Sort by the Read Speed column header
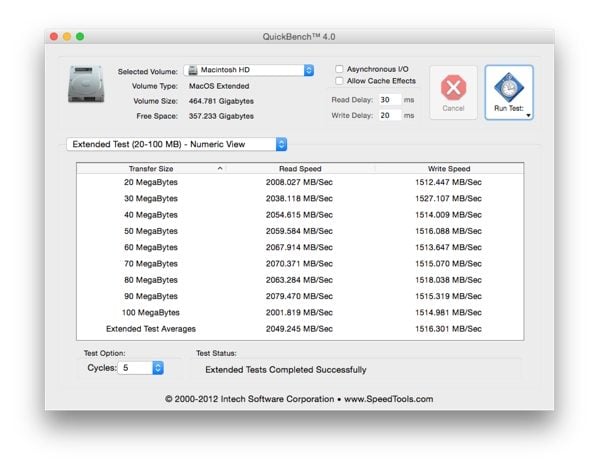 [300, 168]
